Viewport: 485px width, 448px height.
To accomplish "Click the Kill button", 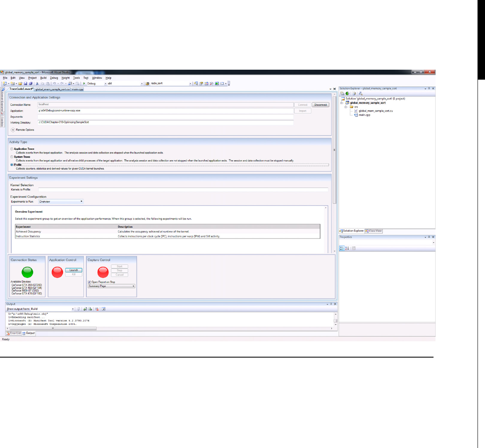I will (73, 274).
